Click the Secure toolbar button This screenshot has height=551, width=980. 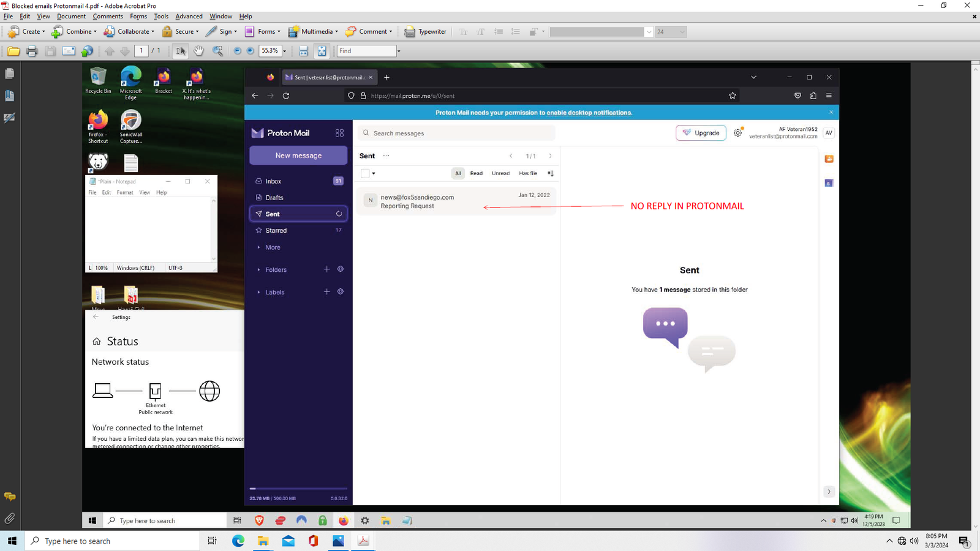click(x=180, y=31)
